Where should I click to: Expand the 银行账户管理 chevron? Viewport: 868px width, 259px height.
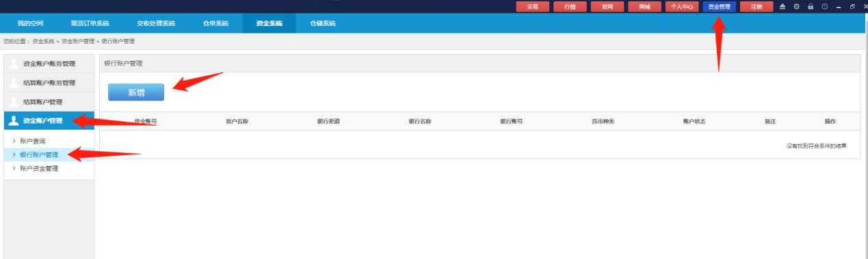14,154
